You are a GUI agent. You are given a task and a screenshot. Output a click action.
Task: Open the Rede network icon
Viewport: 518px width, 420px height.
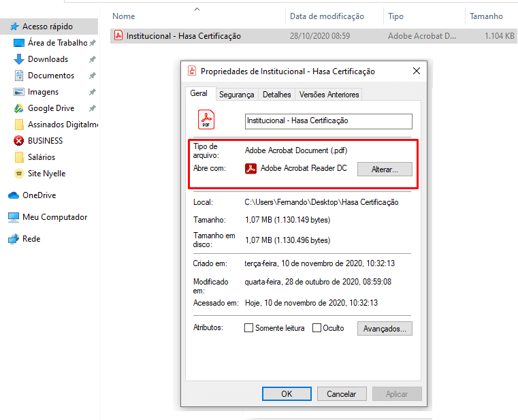point(14,239)
